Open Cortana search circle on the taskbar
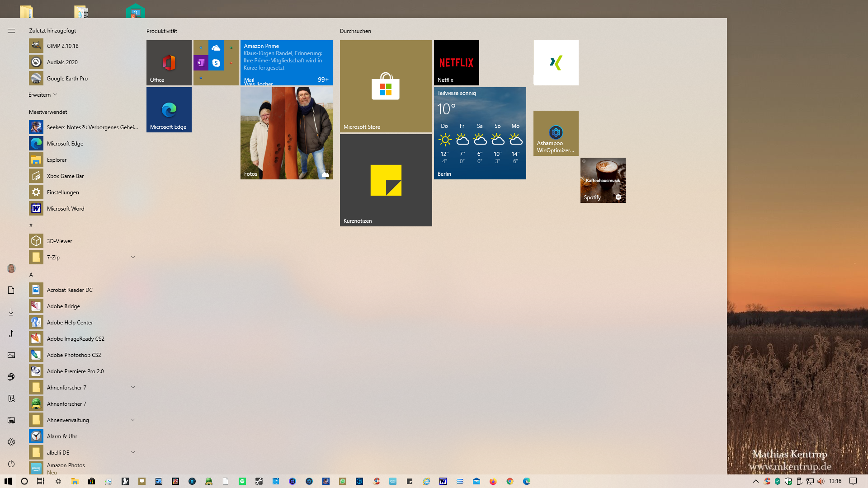Viewport: 868px width, 488px height. (24, 481)
